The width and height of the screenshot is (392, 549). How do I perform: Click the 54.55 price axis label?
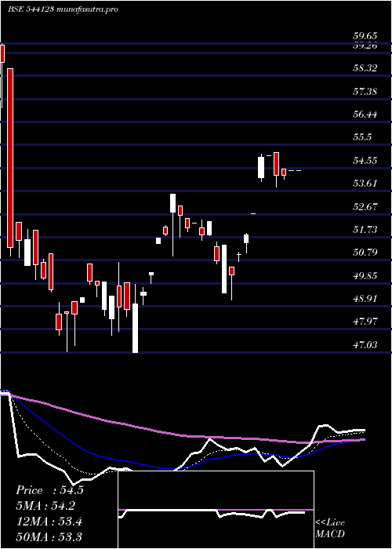(x=365, y=161)
